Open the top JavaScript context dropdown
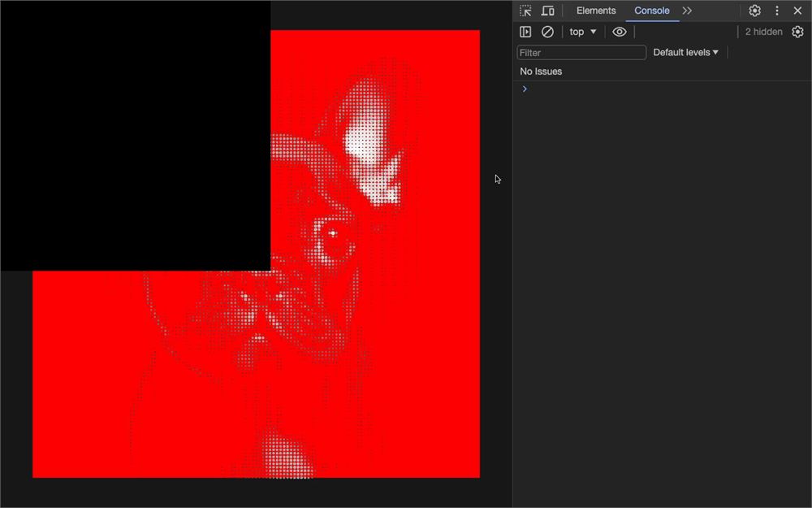The width and height of the screenshot is (812, 508). point(582,33)
